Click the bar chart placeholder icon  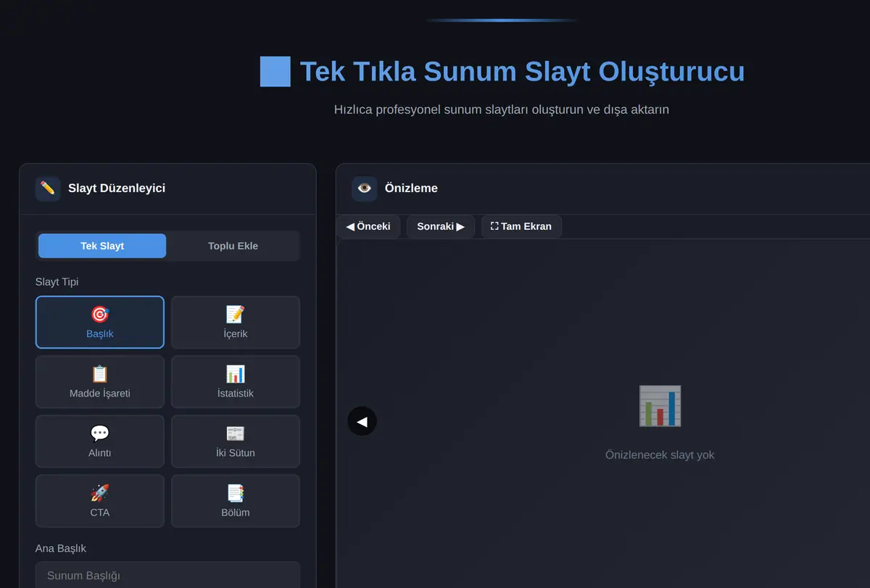click(x=660, y=406)
